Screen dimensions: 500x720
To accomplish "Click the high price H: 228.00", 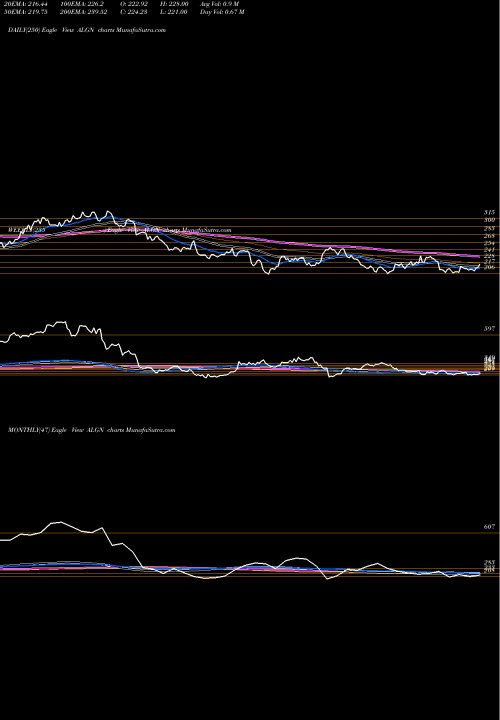I will (x=174, y=4).
